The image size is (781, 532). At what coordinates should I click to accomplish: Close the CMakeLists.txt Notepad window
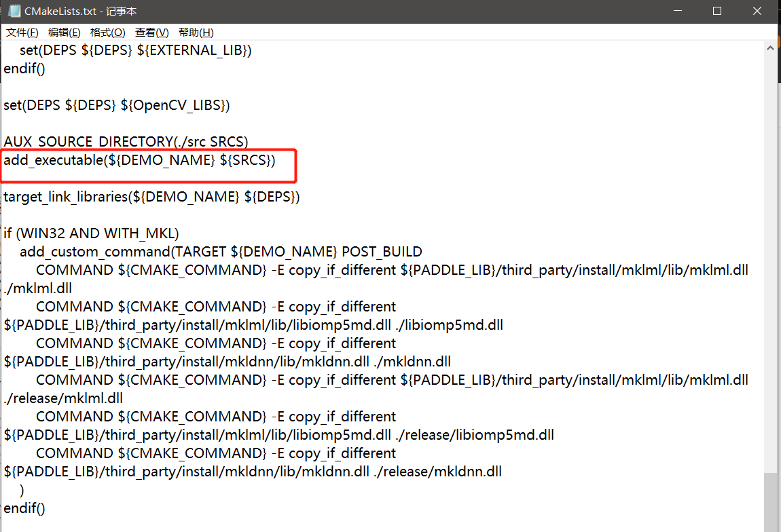757,11
